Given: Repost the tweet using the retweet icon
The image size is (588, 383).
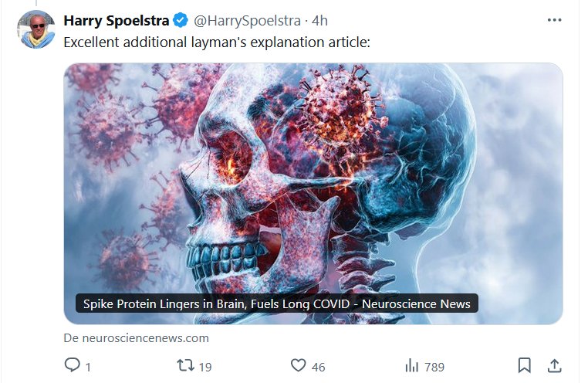Looking at the screenshot, I should tap(185, 365).
